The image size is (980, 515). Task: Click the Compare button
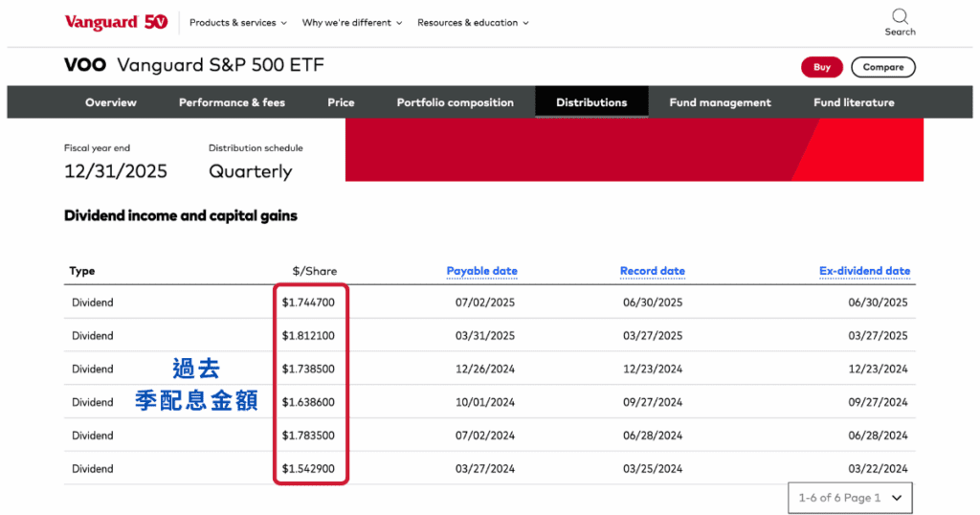click(x=883, y=67)
